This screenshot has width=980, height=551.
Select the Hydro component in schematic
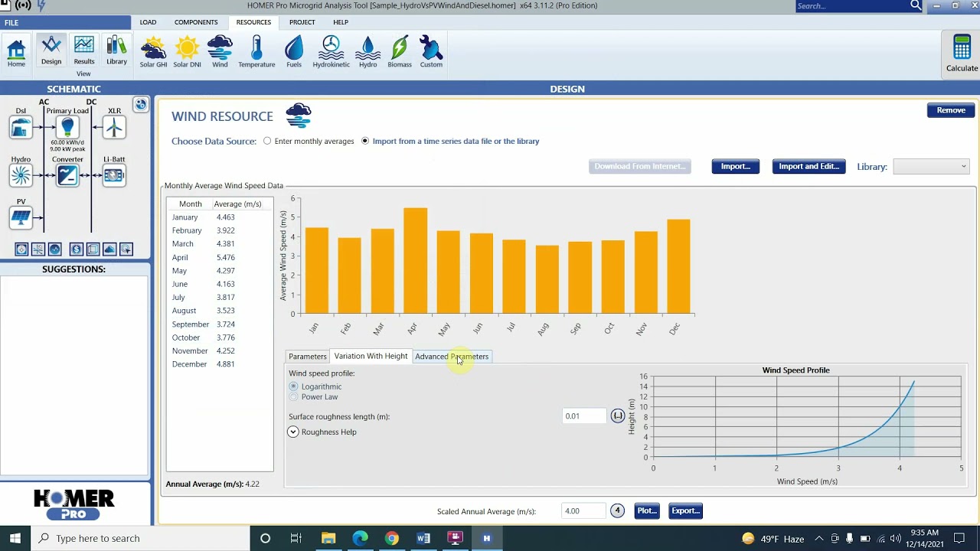click(21, 175)
